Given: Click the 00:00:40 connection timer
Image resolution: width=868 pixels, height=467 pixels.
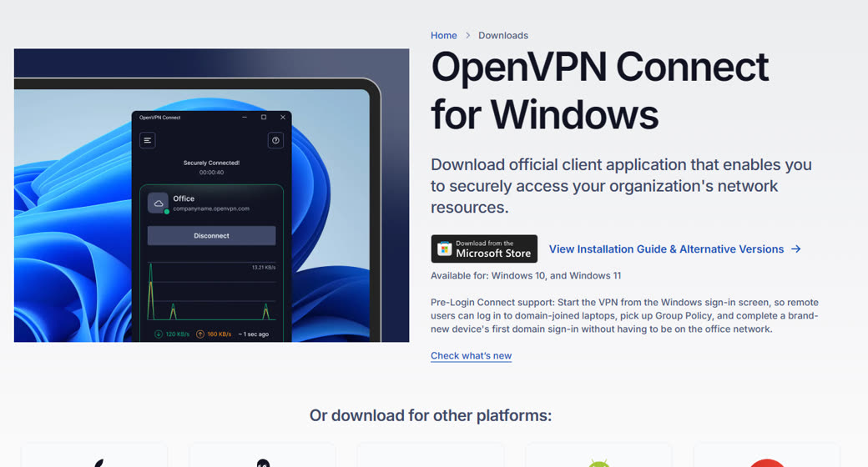Looking at the screenshot, I should click(211, 173).
